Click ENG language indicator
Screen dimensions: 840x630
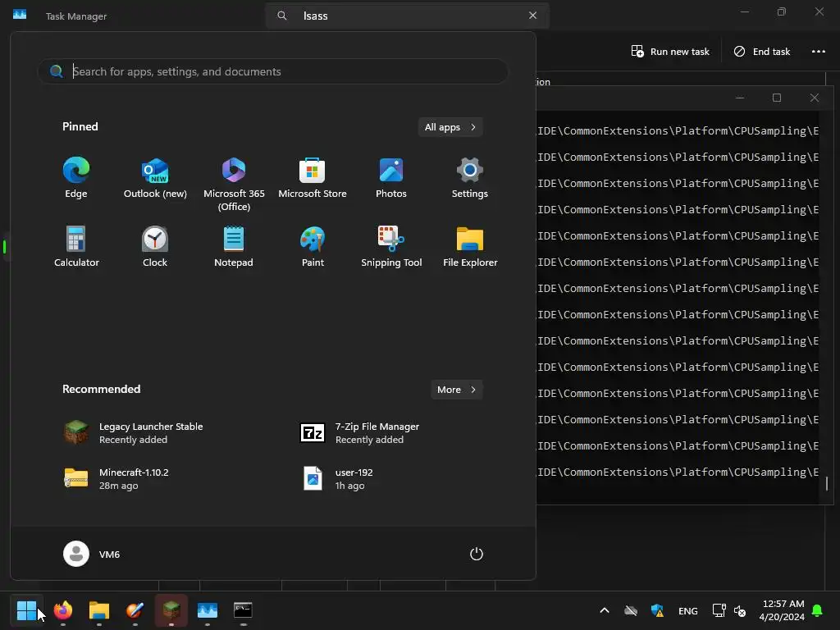688,610
